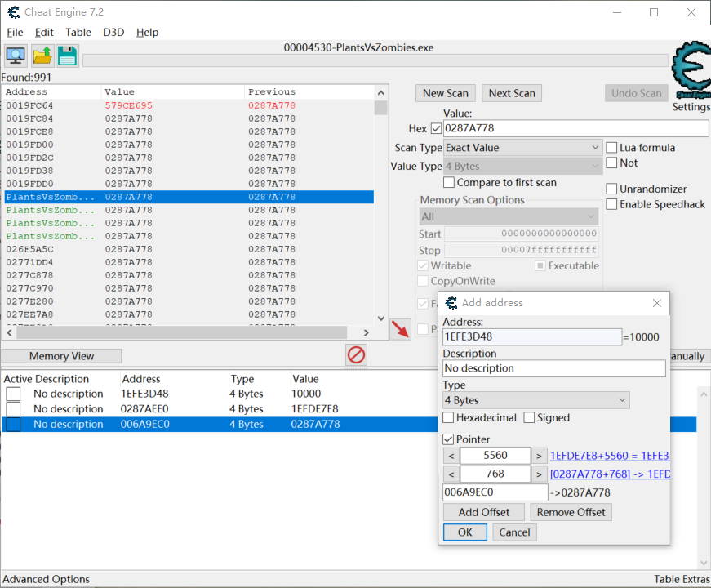
Task: Select result row 0277E280
Action: (189, 301)
